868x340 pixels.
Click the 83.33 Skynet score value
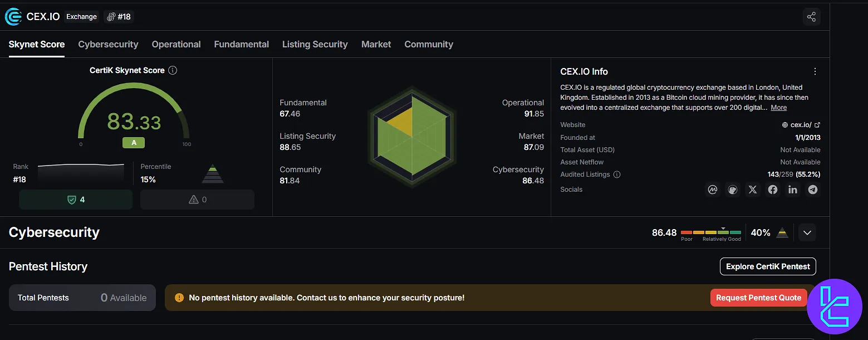pos(134,122)
